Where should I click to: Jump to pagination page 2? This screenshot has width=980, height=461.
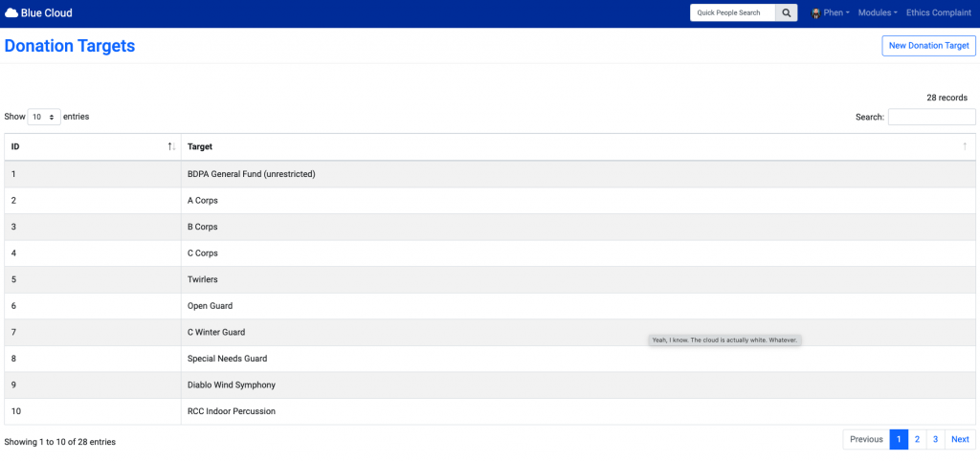point(917,439)
